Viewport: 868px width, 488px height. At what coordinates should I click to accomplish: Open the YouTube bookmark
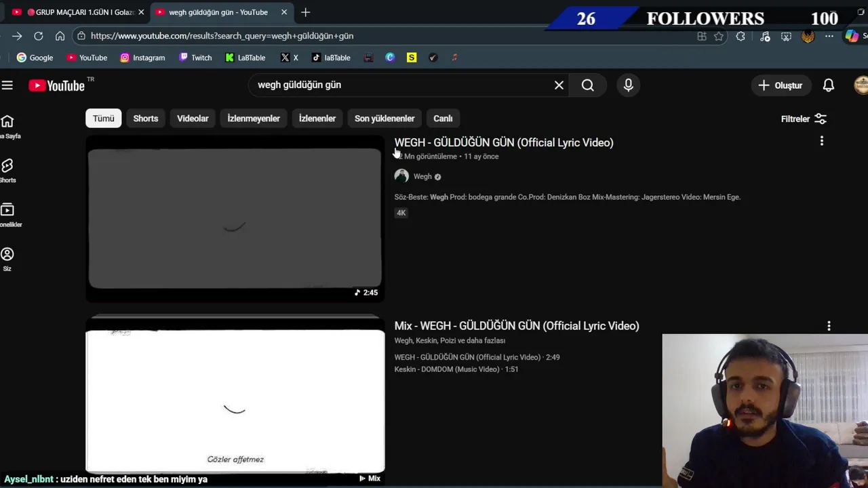click(x=87, y=58)
